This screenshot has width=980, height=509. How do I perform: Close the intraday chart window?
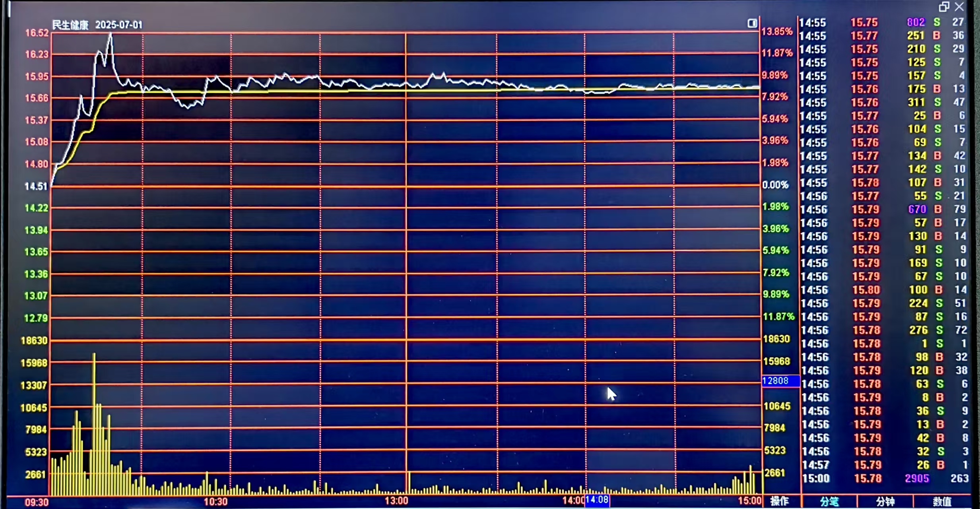(959, 7)
